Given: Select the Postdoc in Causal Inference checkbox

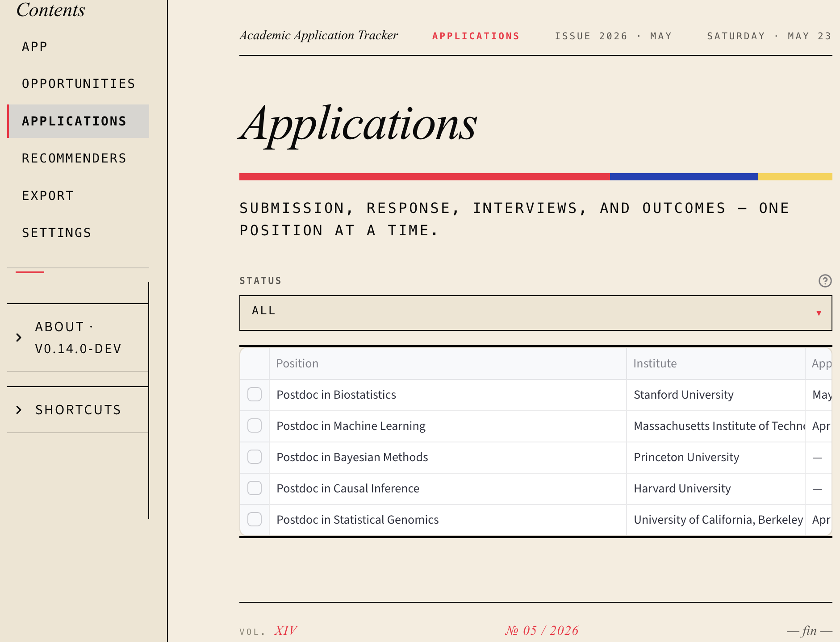Looking at the screenshot, I should pos(255,488).
